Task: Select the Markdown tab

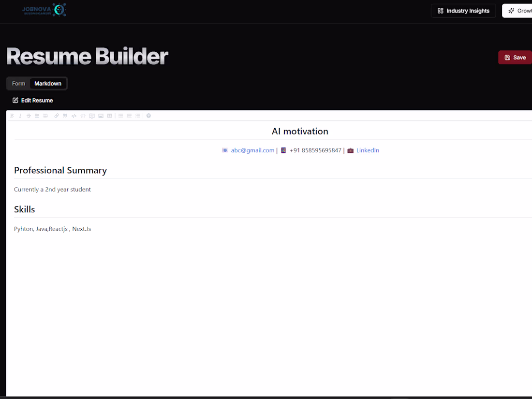Action: coord(48,84)
